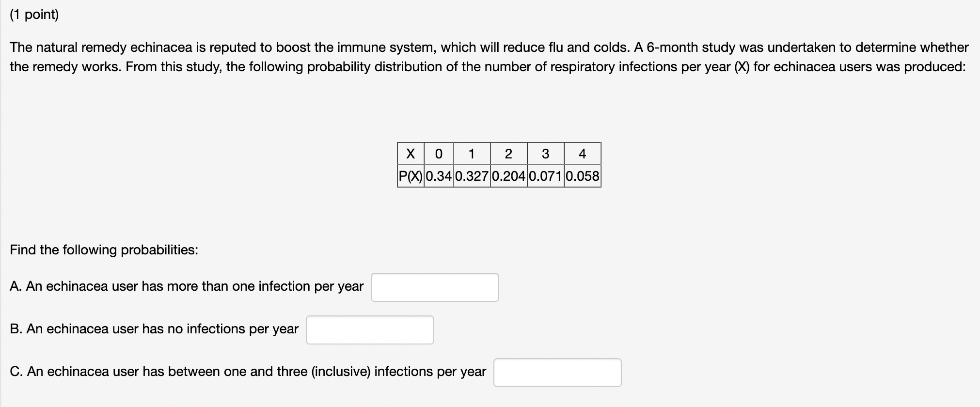Click table column header 1
The image size is (980, 407).
pyautogui.click(x=472, y=154)
